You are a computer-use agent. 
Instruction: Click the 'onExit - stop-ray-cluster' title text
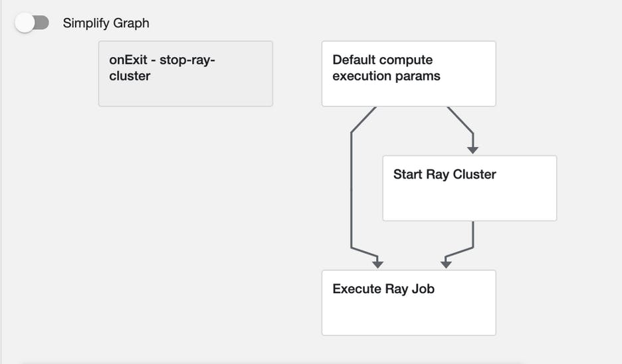point(162,68)
